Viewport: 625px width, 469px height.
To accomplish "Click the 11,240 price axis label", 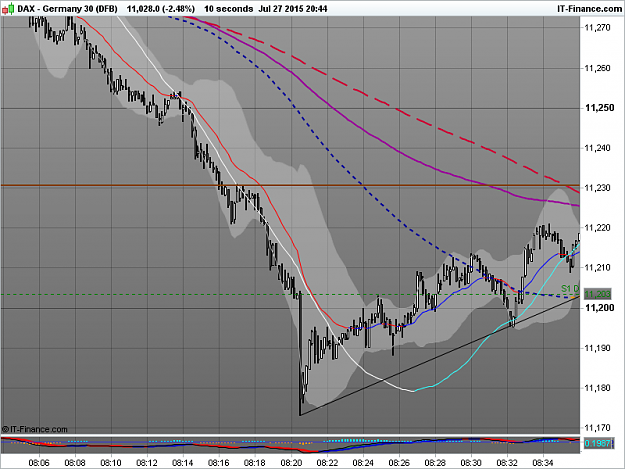I will (x=597, y=148).
